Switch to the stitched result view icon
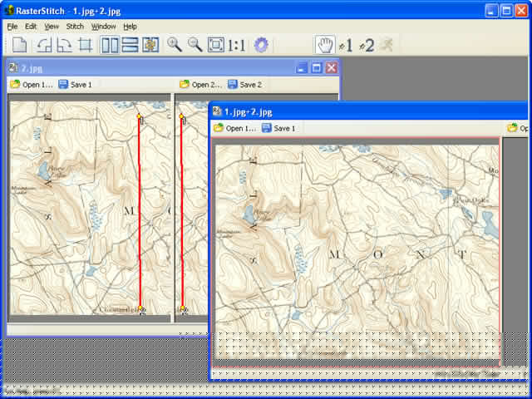532x399 pixels. click(x=150, y=45)
